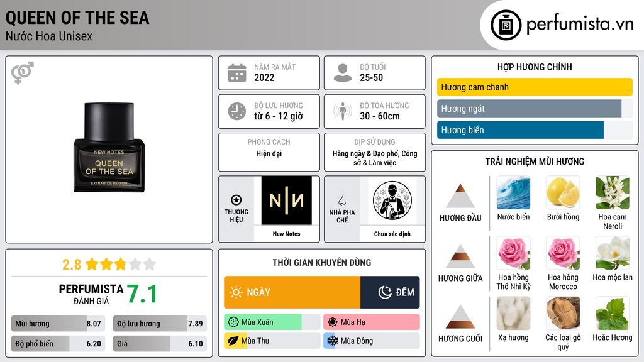Viewport: 644px width, 362px height.
Task: Click the Hương cam chanh accord bar
Action: (x=535, y=87)
